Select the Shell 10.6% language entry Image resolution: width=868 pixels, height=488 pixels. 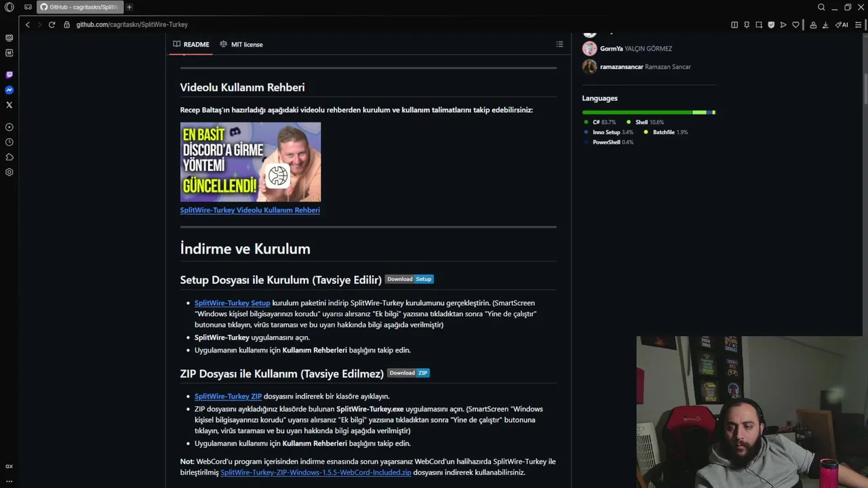click(x=645, y=123)
